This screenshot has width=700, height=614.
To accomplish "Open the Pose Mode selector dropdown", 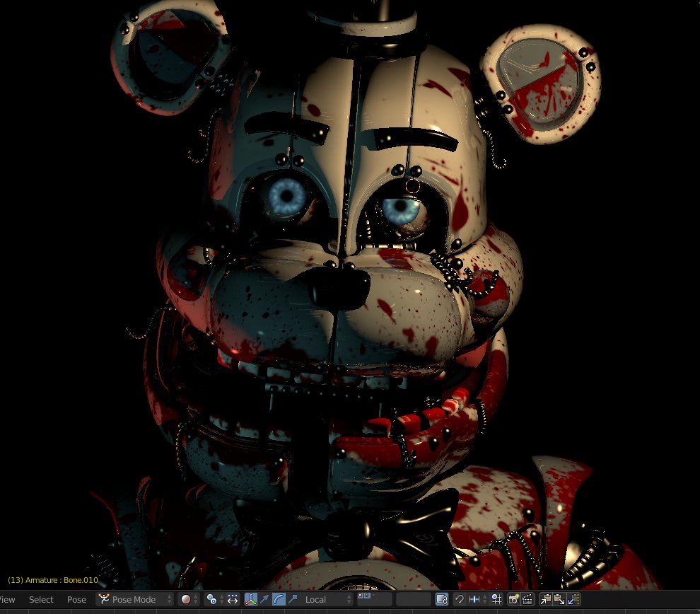I will [135, 599].
